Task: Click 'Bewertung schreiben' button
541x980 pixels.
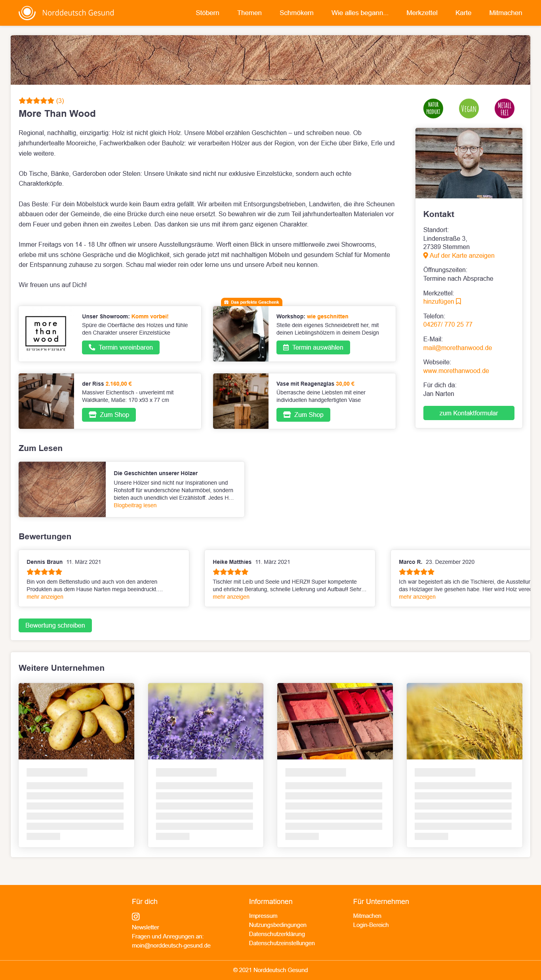Action: [55, 625]
